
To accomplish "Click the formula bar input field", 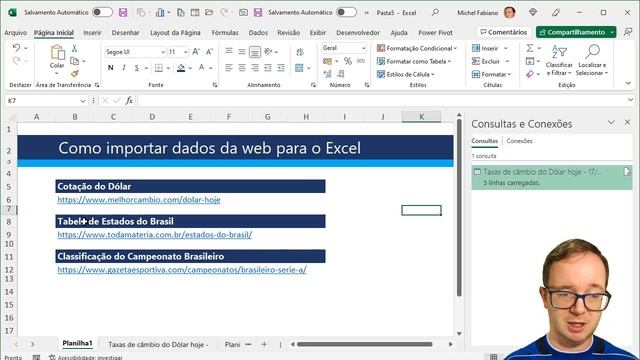I will click(x=382, y=100).
